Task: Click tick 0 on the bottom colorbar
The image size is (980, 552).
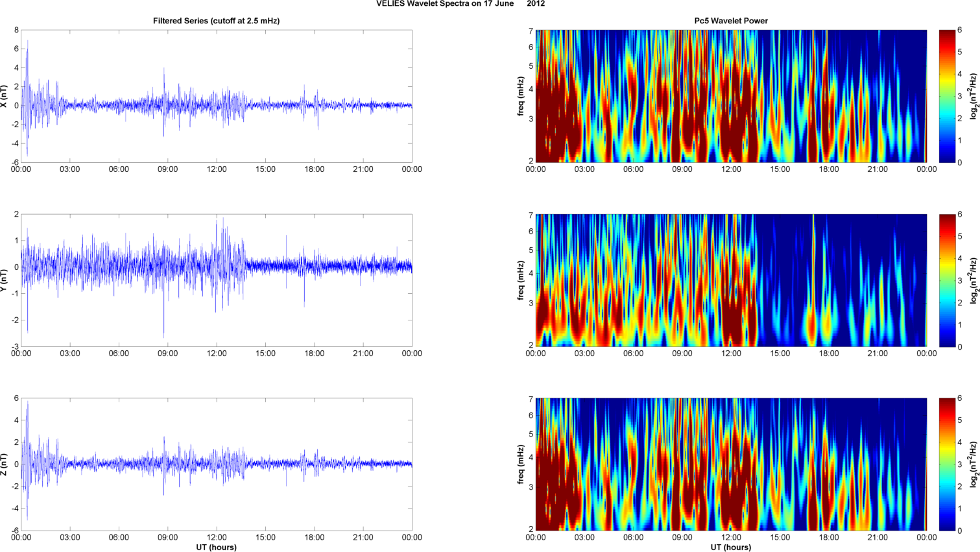Action: (960, 531)
